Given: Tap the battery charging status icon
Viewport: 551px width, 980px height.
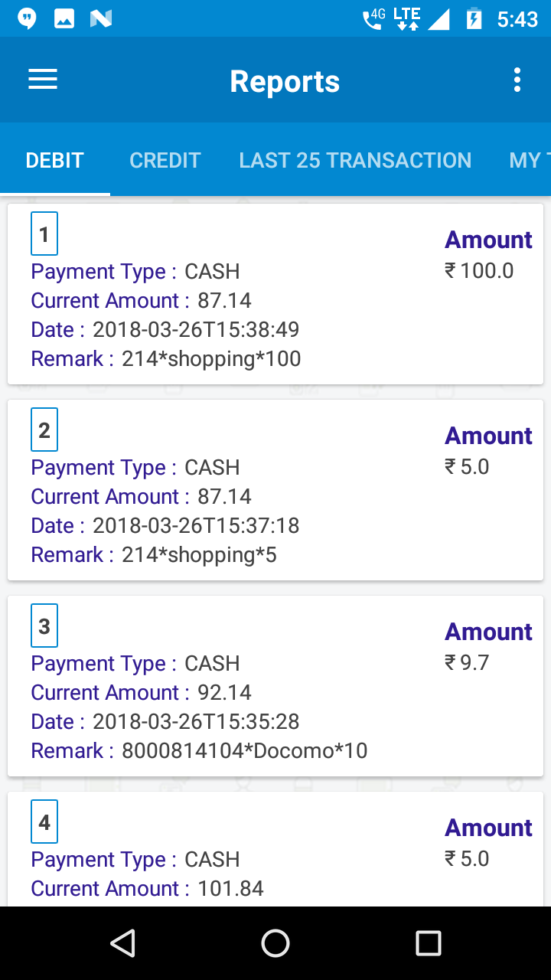Looking at the screenshot, I should click(x=474, y=18).
